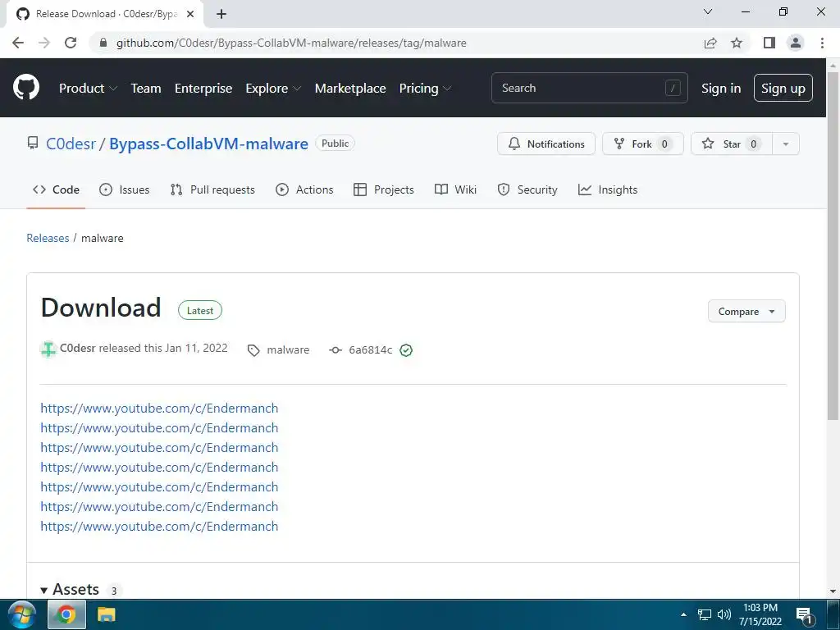Go back using browser back arrow

click(18, 43)
